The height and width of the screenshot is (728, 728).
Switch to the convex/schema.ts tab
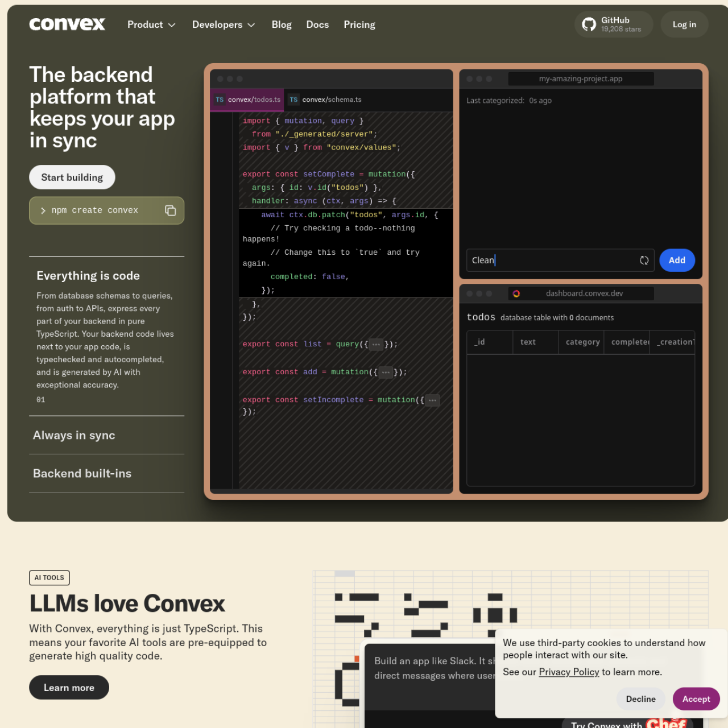[331, 100]
